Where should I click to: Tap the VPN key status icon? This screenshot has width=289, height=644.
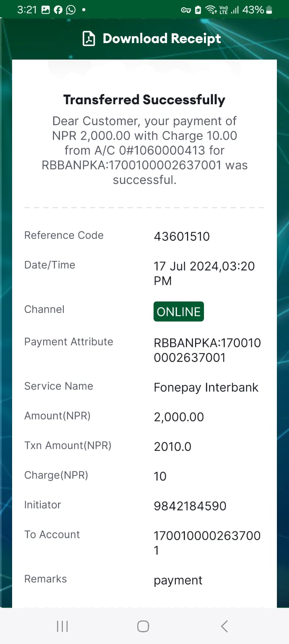[186, 10]
